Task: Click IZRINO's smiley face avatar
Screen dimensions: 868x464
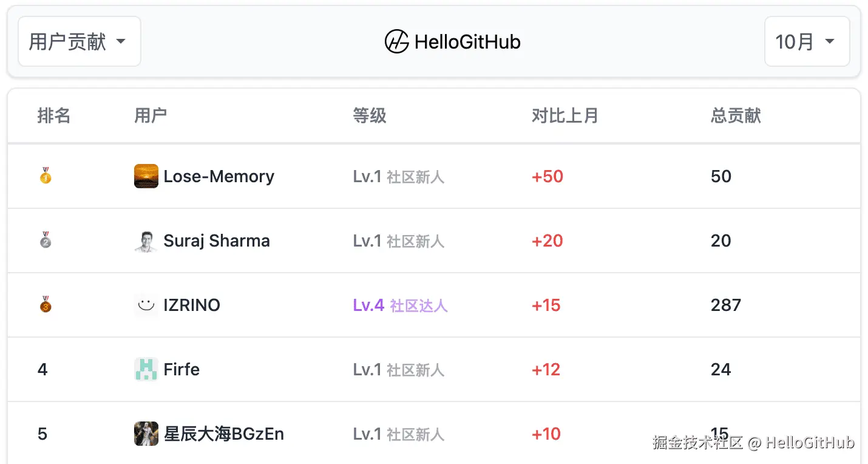Action: tap(146, 305)
